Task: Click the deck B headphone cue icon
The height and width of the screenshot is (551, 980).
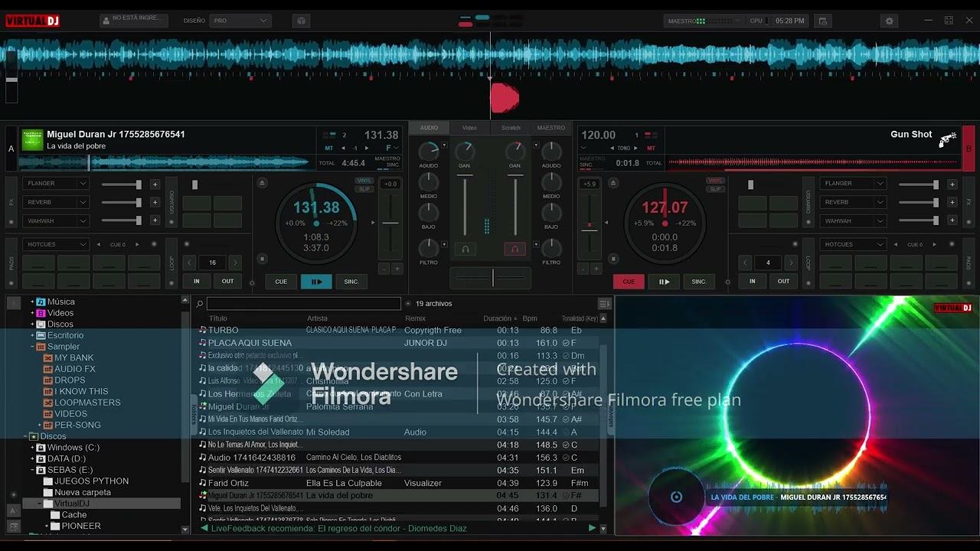Action: [514, 249]
